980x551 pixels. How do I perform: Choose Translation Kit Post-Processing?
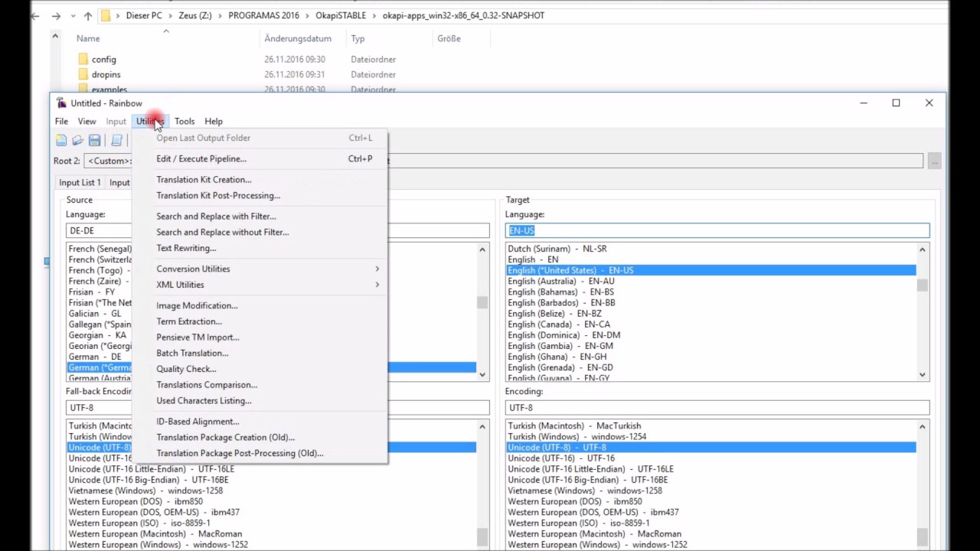tap(260, 195)
